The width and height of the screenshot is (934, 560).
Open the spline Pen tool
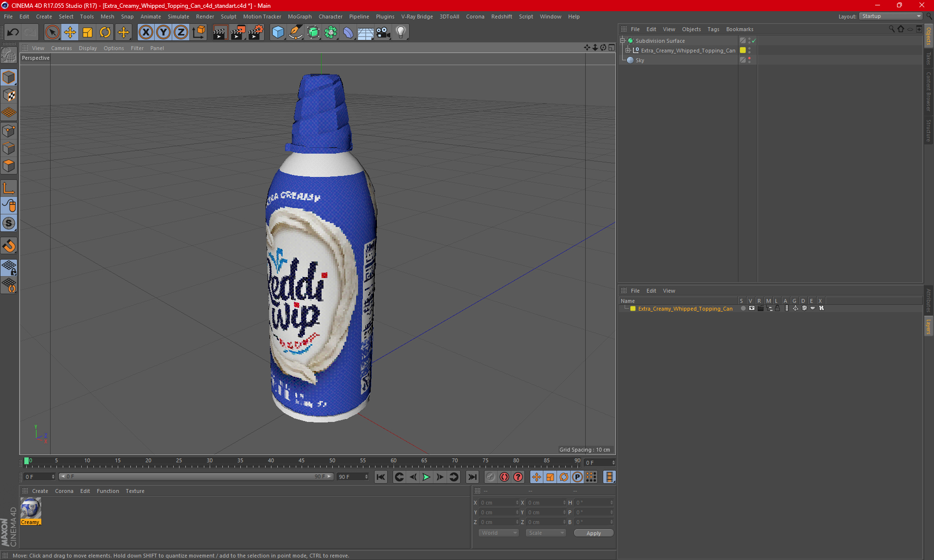tap(296, 33)
